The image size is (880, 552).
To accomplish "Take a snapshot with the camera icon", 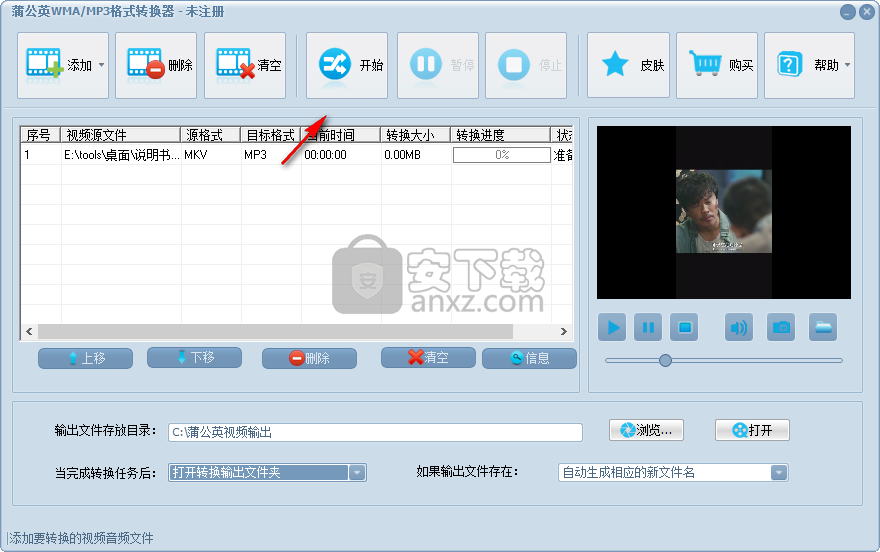I will click(x=781, y=327).
